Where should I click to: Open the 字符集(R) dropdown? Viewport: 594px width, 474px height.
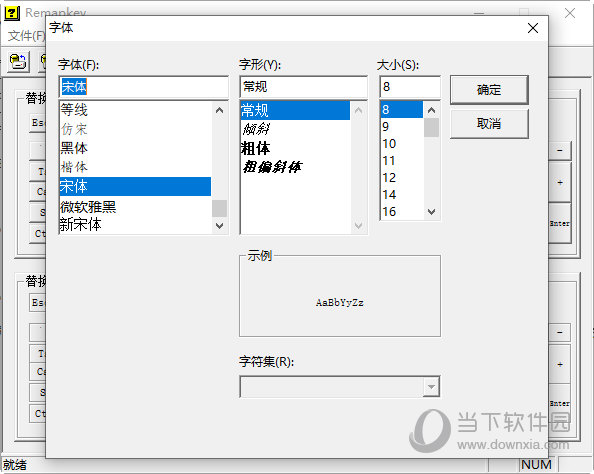(431, 387)
